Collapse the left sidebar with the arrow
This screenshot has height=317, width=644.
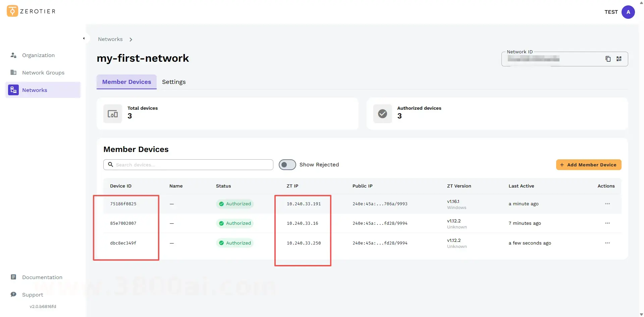coord(84,39)
